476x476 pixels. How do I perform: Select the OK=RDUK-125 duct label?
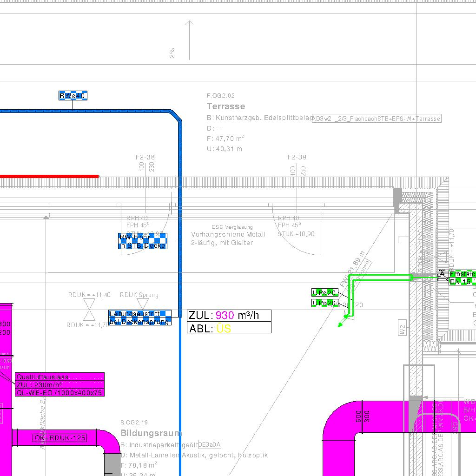point(60,437)
